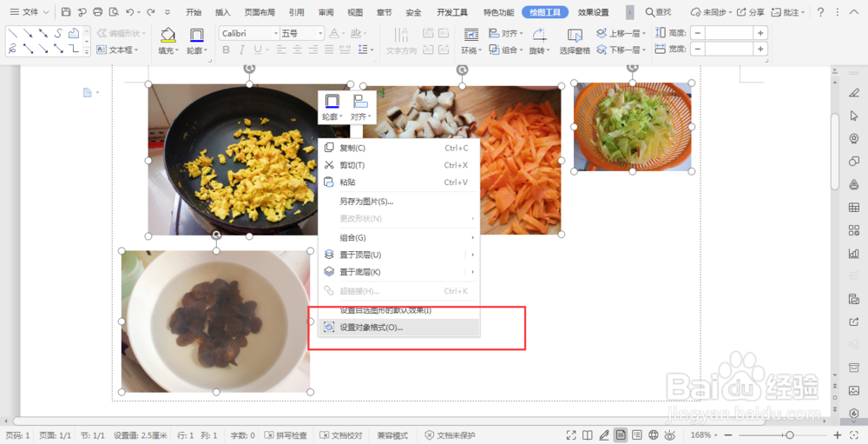The height and width of the screenshot is (444, 868).
Task: Click the Find (查找) button
Action: point(658,11)
